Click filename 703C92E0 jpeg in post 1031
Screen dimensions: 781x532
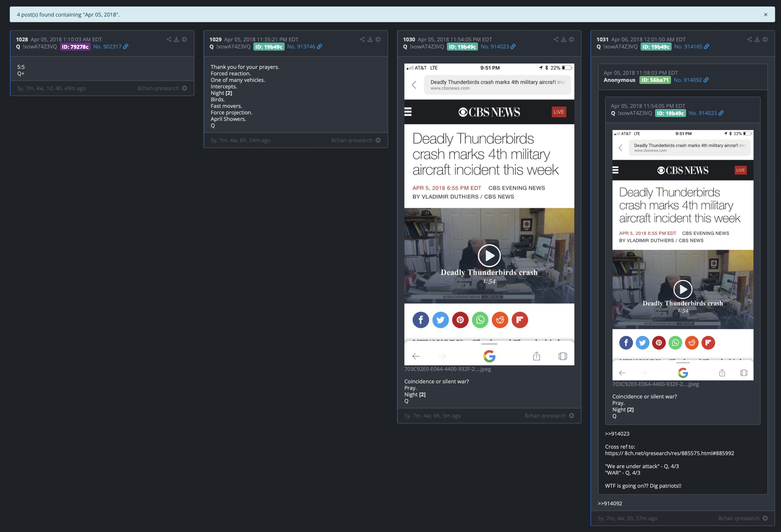pos(655,384)
